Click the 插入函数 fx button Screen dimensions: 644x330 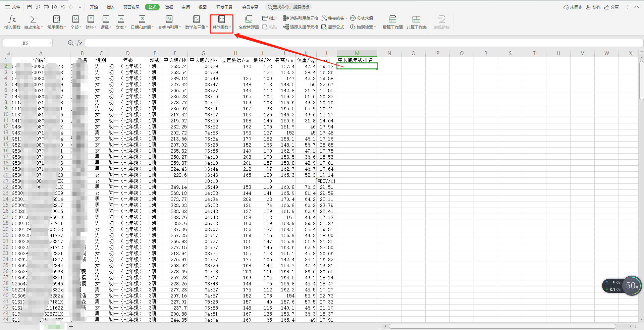point(12,22)
